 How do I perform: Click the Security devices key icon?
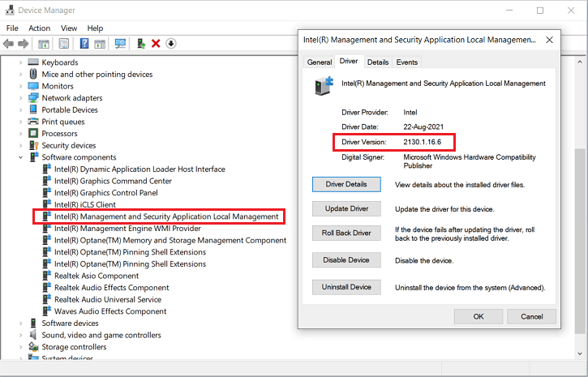[x=34, y=145]
